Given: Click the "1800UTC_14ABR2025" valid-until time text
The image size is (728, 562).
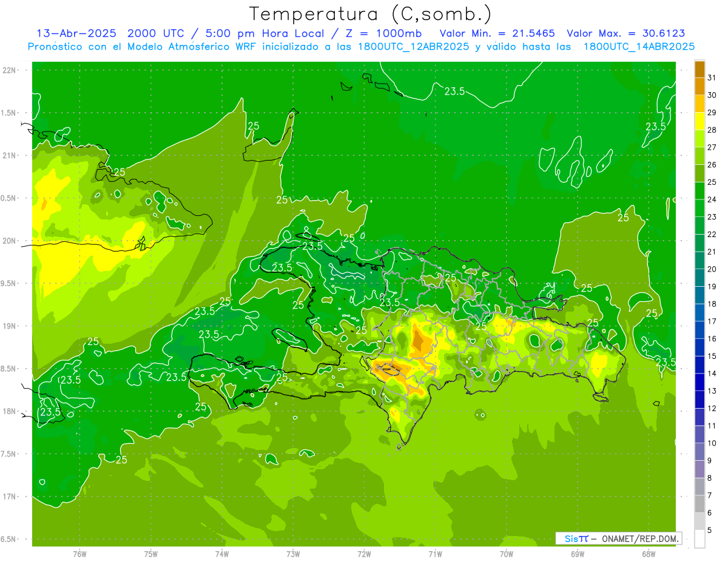Looking at the screenshot, I should [639, 47].
